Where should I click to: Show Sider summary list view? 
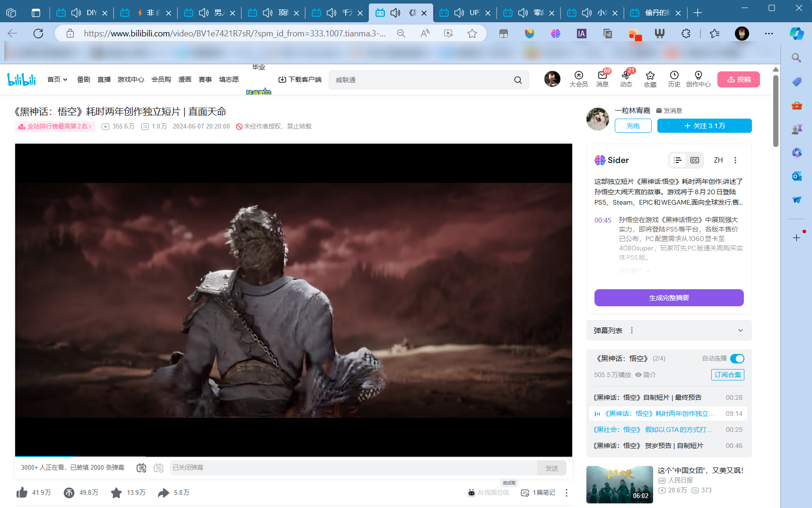point(678,160)
